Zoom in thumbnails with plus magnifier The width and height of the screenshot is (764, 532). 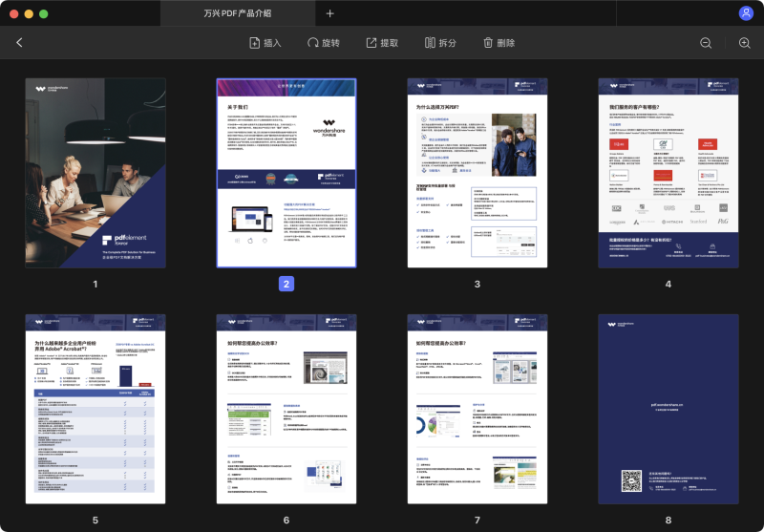tap(744, 43)
